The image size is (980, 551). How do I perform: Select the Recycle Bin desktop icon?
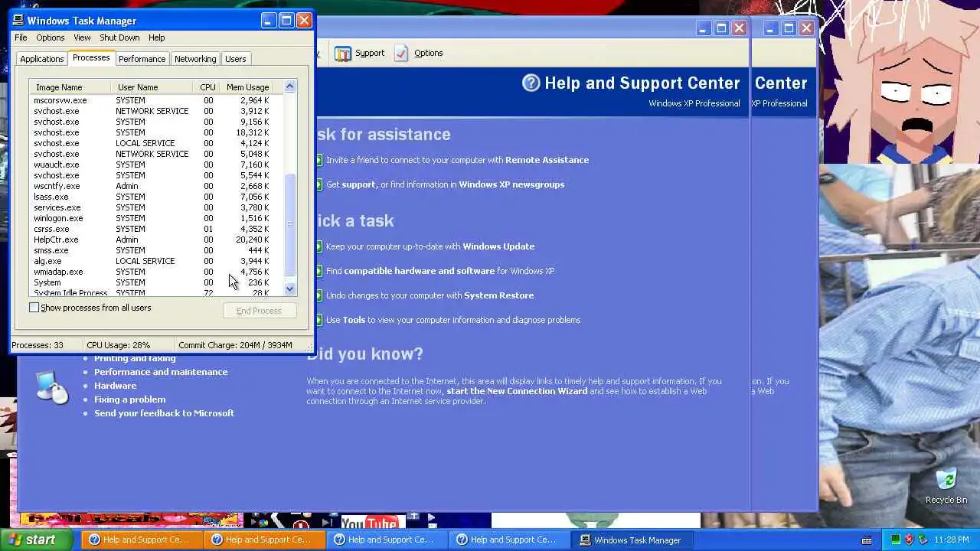(946, 486)
